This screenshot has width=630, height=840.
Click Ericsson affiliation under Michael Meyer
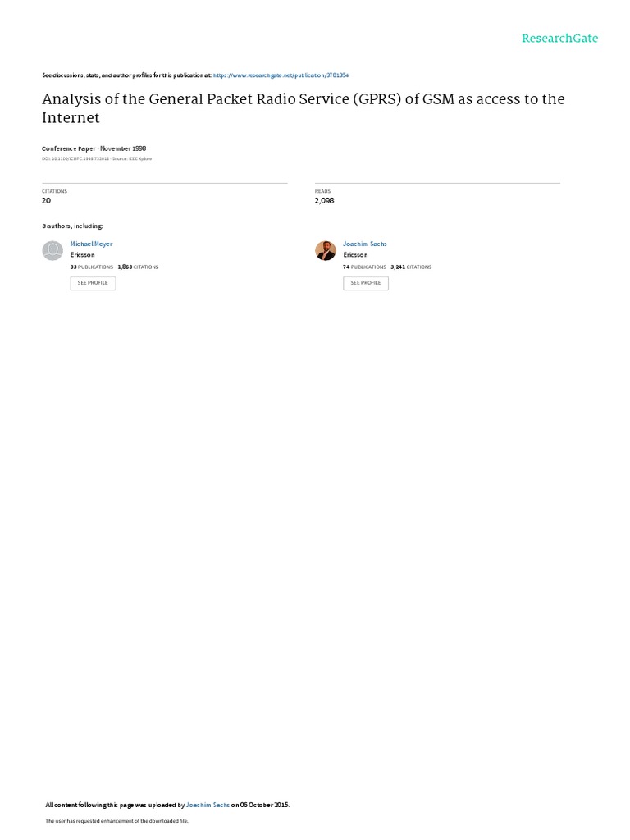pyautogui.click(x=83, y=255)
